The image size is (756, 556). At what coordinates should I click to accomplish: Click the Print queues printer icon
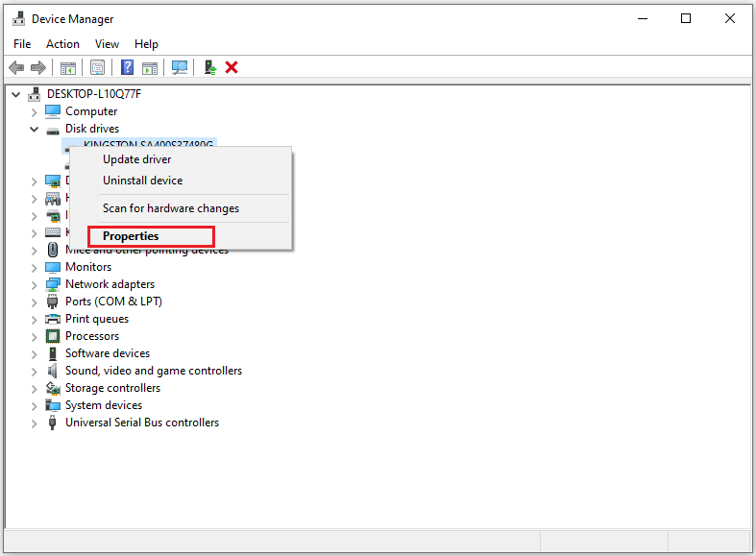point(53,319)
